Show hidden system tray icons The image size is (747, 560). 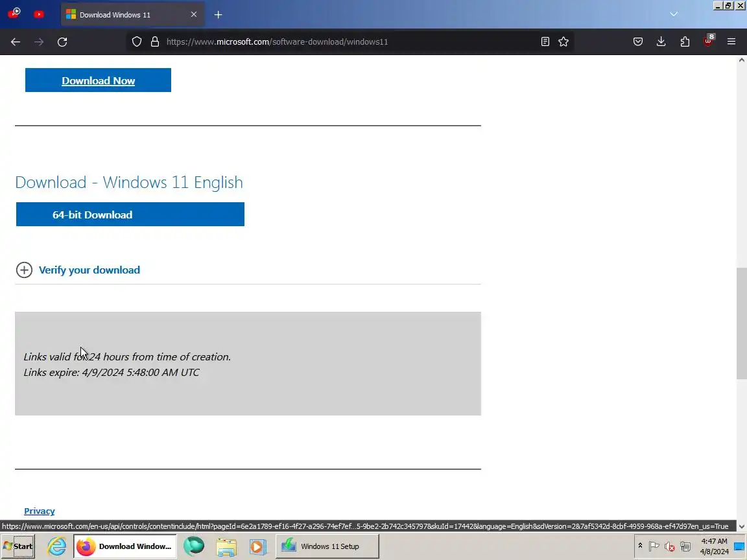point(640,546)
